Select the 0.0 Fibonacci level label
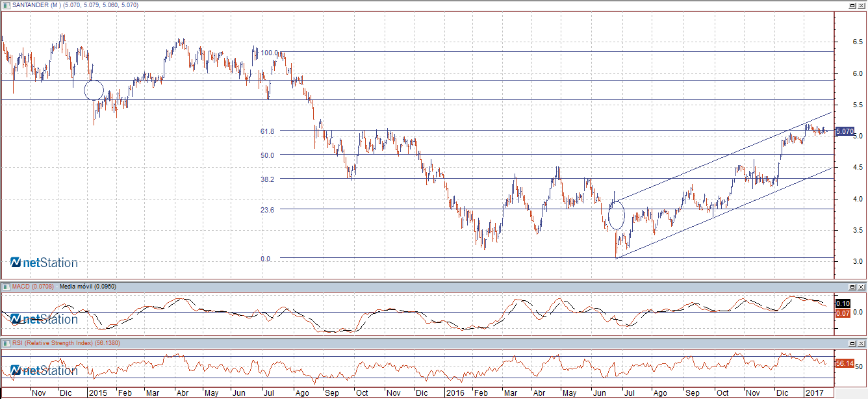 click(x=265, y=259)
